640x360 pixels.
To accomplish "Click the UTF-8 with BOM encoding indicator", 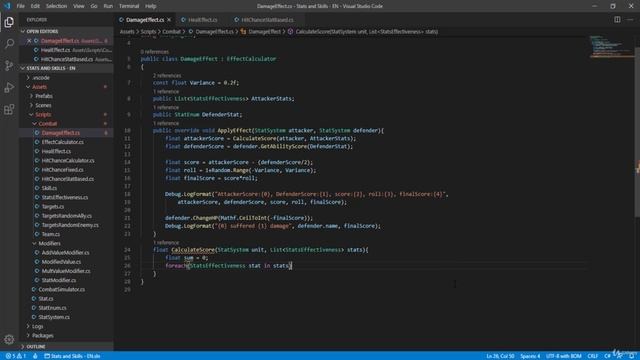I will (563, 356).
